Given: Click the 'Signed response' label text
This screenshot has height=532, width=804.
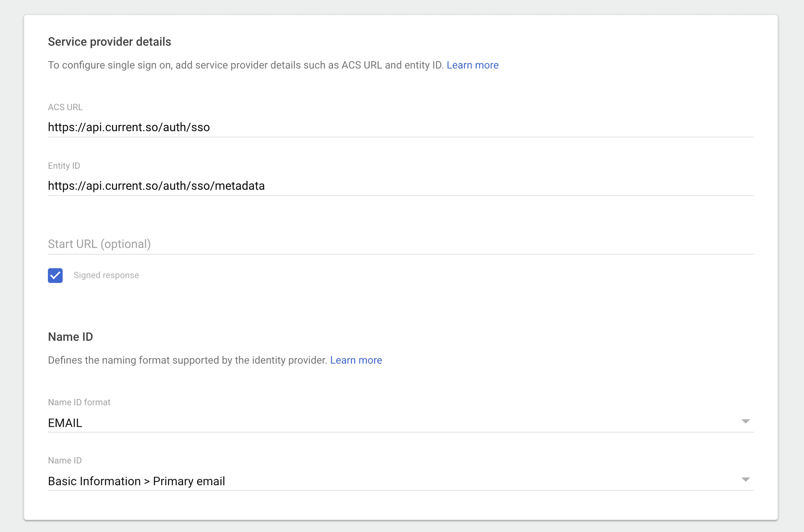Looking at the screenshot, I should click(106, 276).
